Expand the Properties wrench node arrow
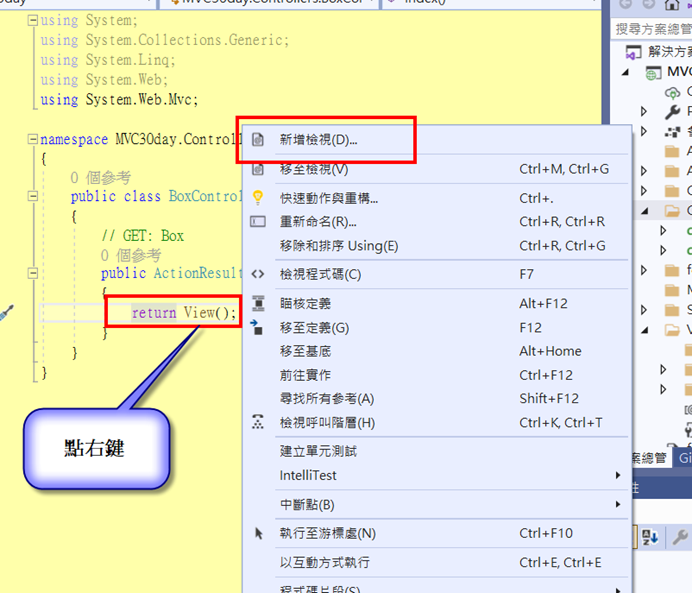Screen dimensions: 692x593 coord(644,111)
